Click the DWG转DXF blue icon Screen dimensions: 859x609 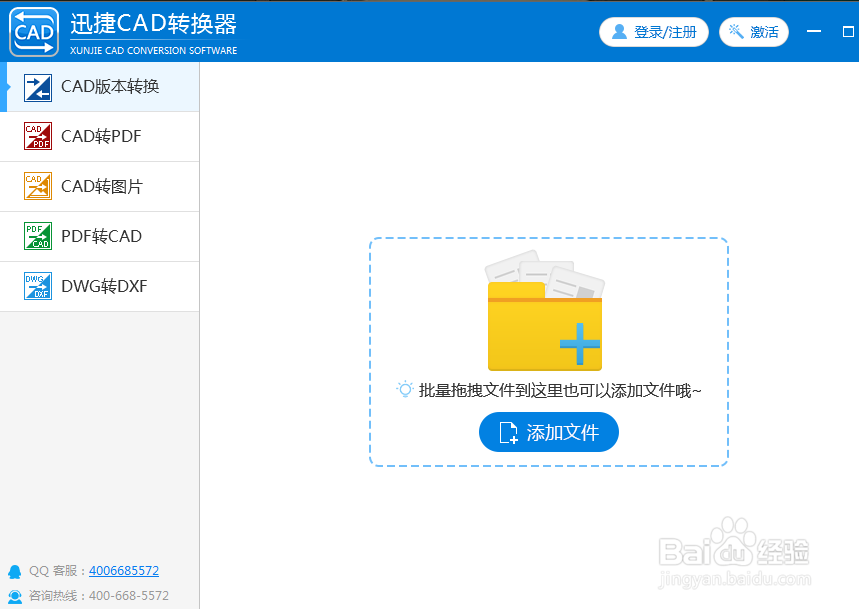click(x=38, y=286)
